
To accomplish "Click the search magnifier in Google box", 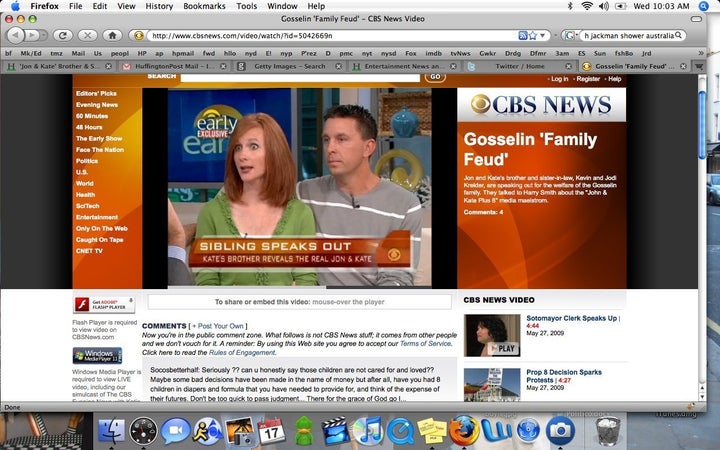I will [679, 35].
